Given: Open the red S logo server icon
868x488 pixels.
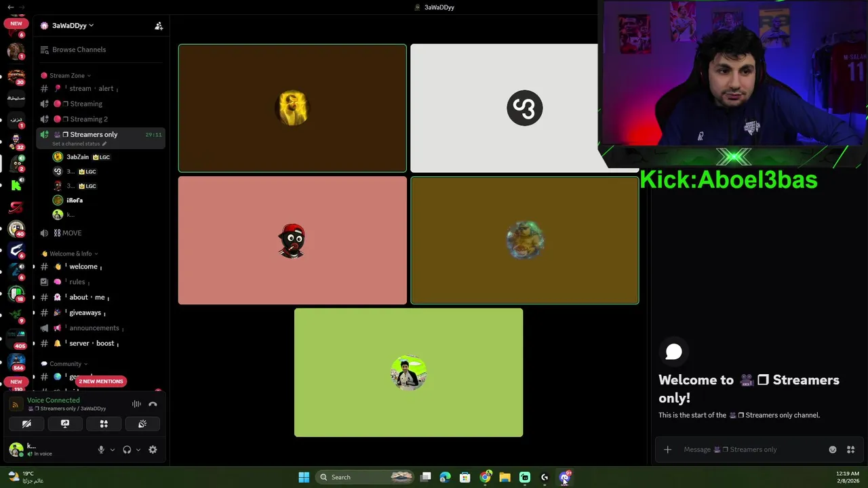Looking at the screenshot, I should [x=16, y=207].
